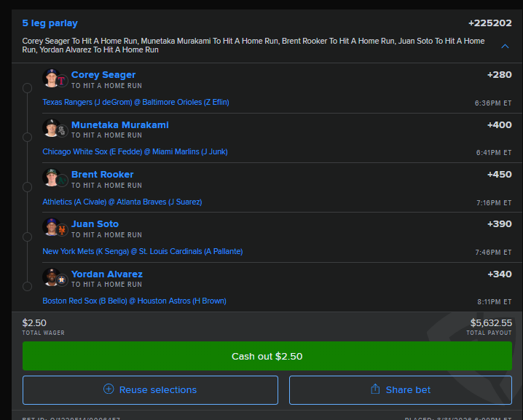Collapse the 5 leg parlay details chevron
Viewport: 523px width, 420px height.
[505, 47]
